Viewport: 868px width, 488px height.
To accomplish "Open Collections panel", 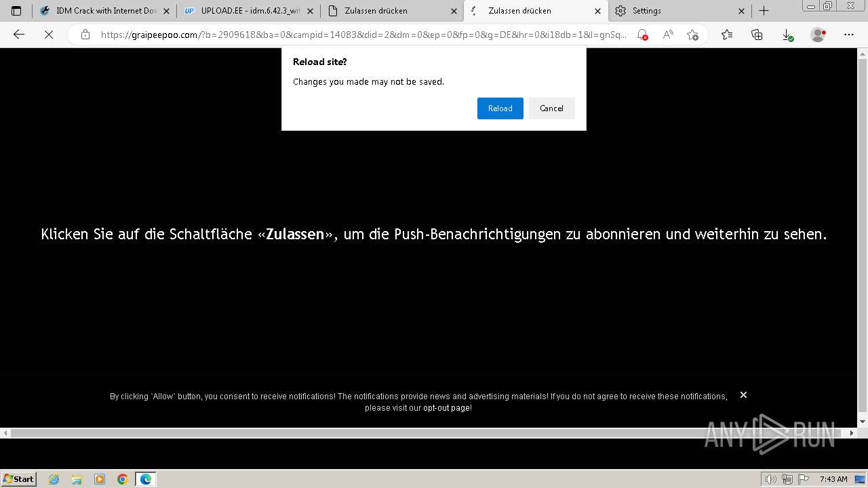I will (757, 35).
